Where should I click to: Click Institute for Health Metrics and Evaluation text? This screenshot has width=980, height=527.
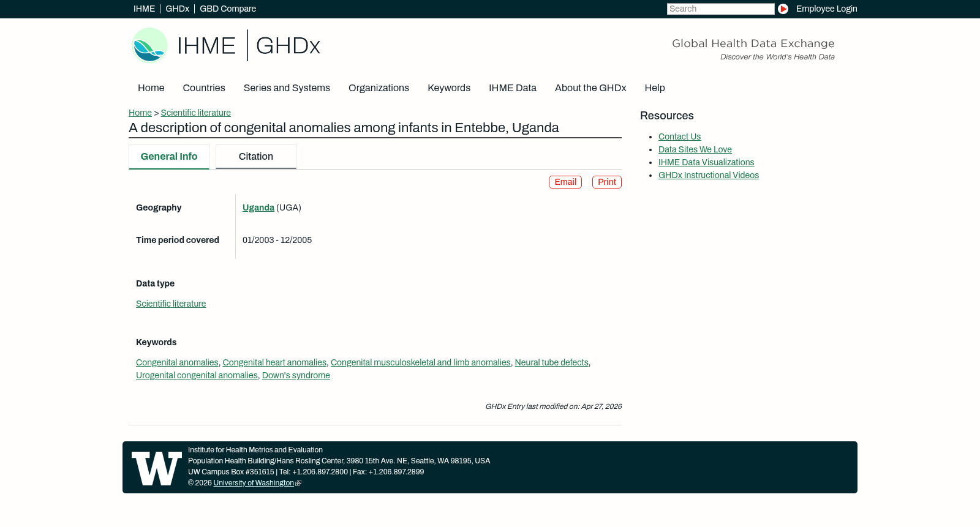click(255, 450)
